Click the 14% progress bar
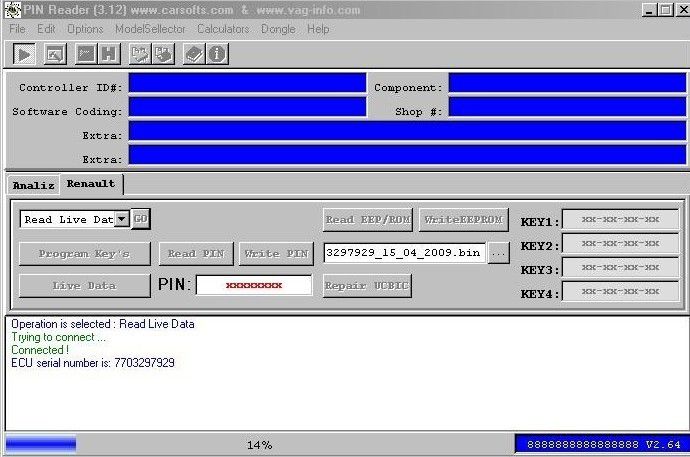690x457 pixels. pyautogui.click(x=259, y=444)
